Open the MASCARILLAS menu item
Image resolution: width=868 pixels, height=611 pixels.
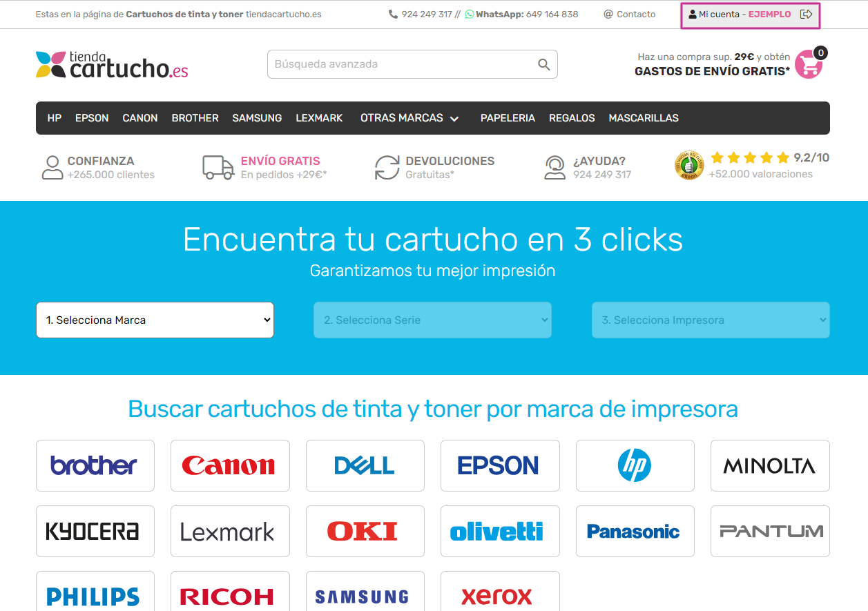644,118
